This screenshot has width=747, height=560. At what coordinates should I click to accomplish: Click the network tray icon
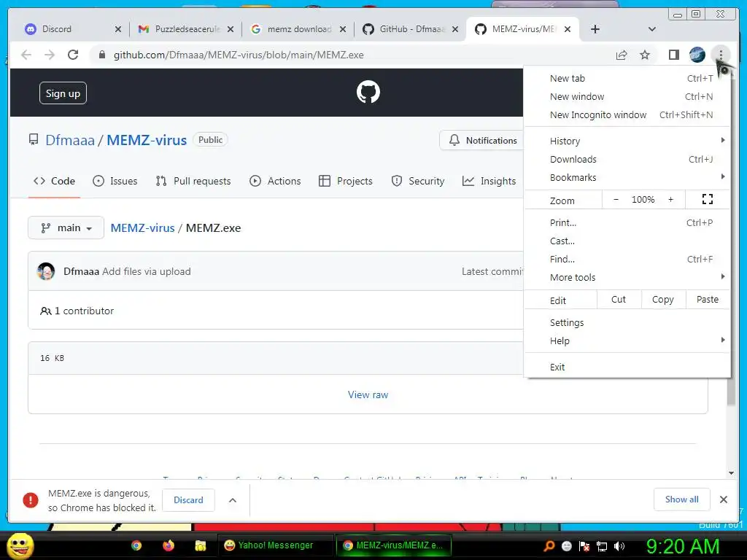tap(602, 546)
